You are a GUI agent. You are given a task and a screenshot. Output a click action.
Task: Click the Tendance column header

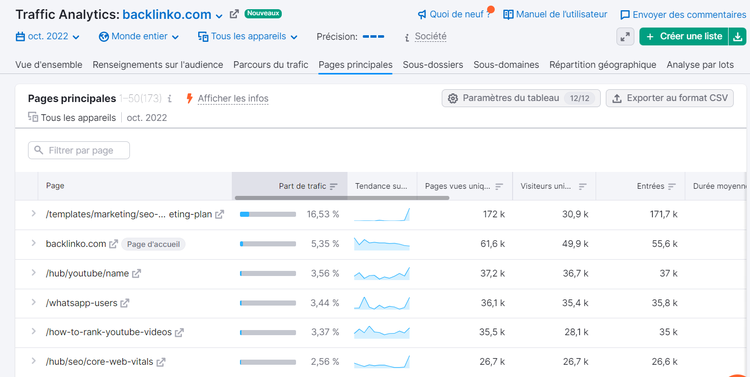click(381, 186)
